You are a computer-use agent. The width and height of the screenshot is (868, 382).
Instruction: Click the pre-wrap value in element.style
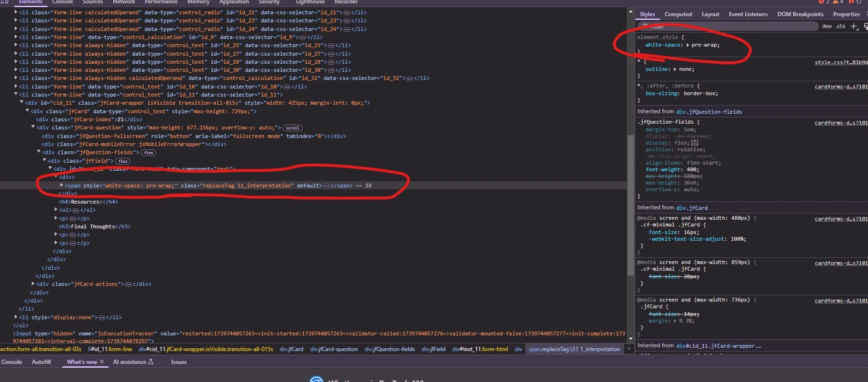(705, 45)
